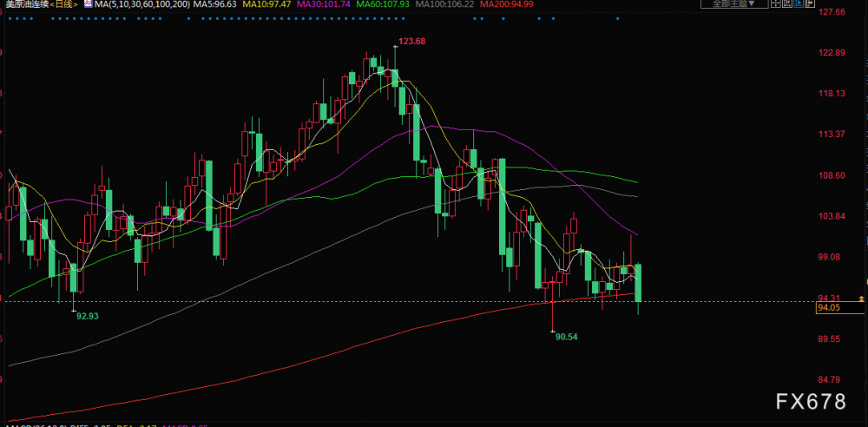868x427 pixels.
Task: Click the orange double-arrow at price axis
Action: click(x=861, y=299)
